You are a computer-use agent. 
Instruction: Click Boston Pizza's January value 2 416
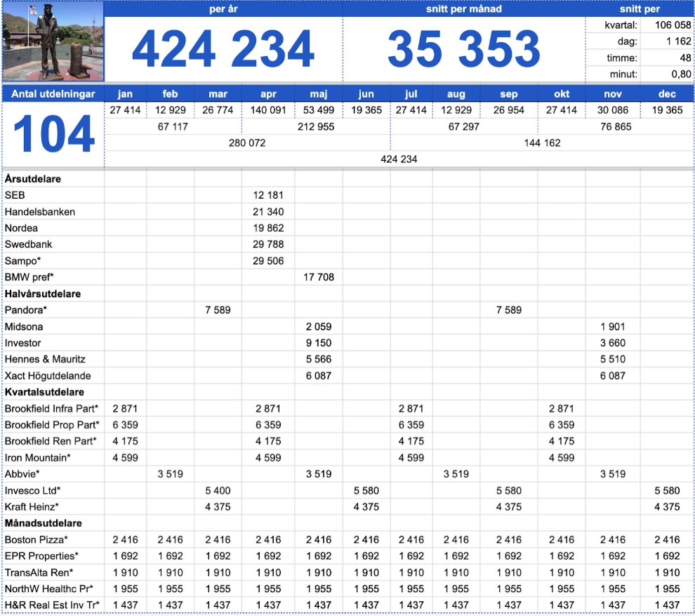point(125,539)
